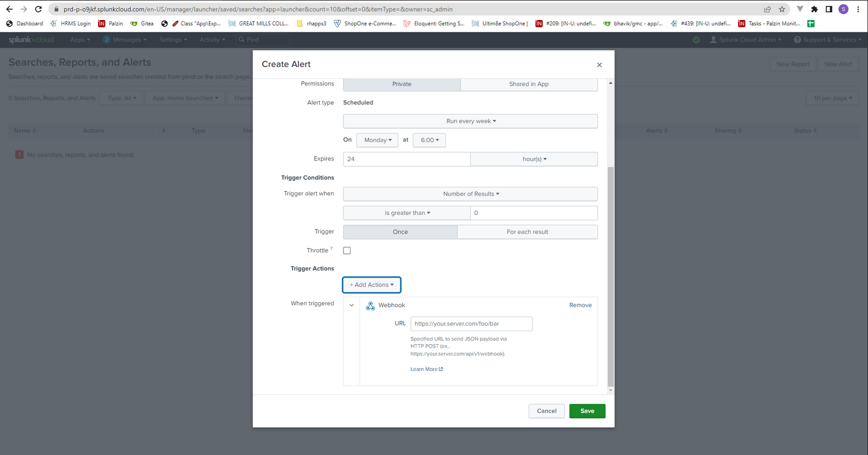The width and height of the screenshot is (868, 455).
Task: Toggle the browser side panel icon
Action: point(829,9)
